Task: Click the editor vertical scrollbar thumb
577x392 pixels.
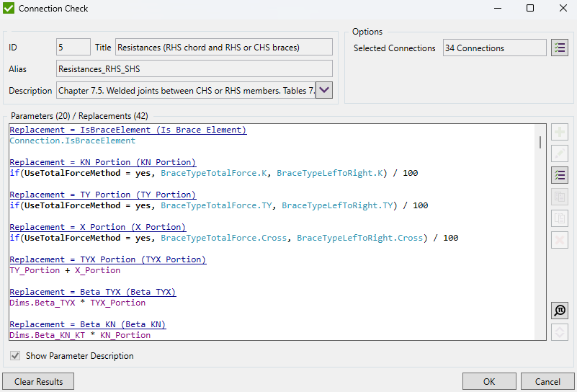Action: [540, 142]
